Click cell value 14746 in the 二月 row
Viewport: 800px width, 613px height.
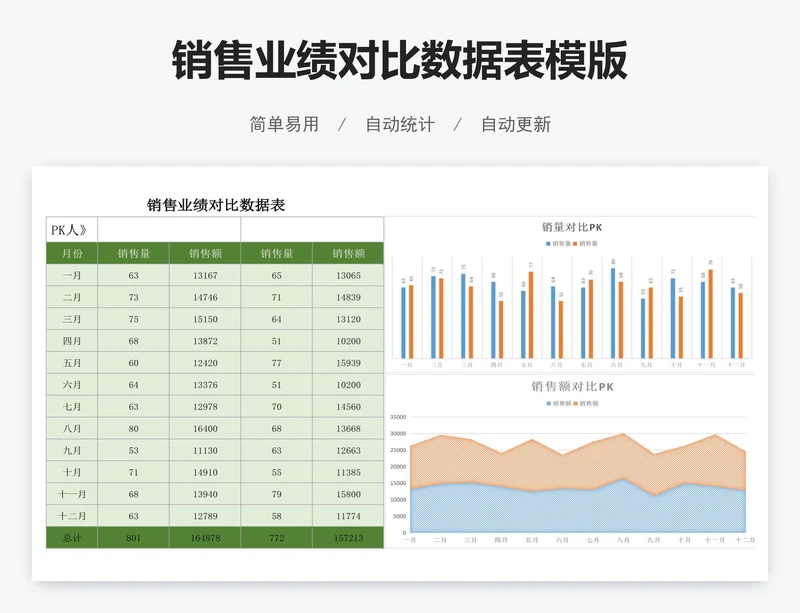click(205, 298)
